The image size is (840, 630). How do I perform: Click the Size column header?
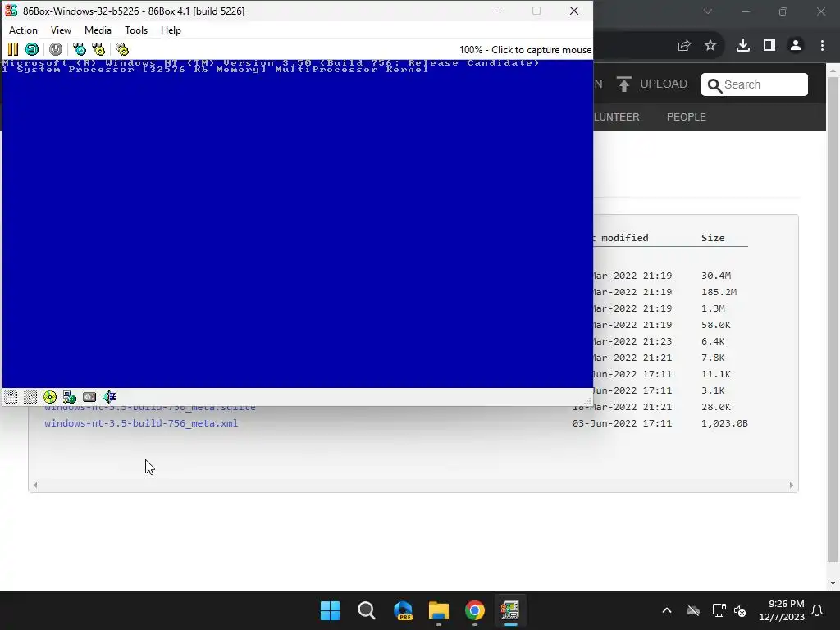click(x=713, y=238)
